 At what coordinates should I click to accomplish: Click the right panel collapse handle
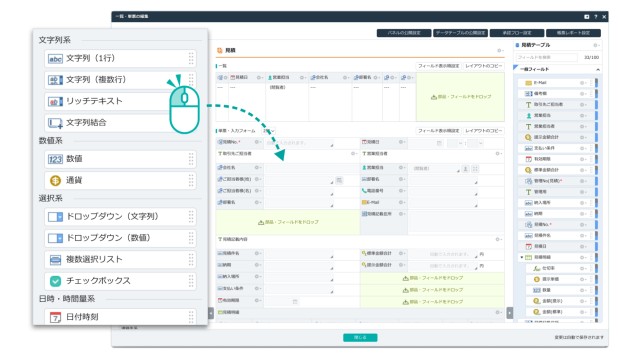(x=509, y=313)
